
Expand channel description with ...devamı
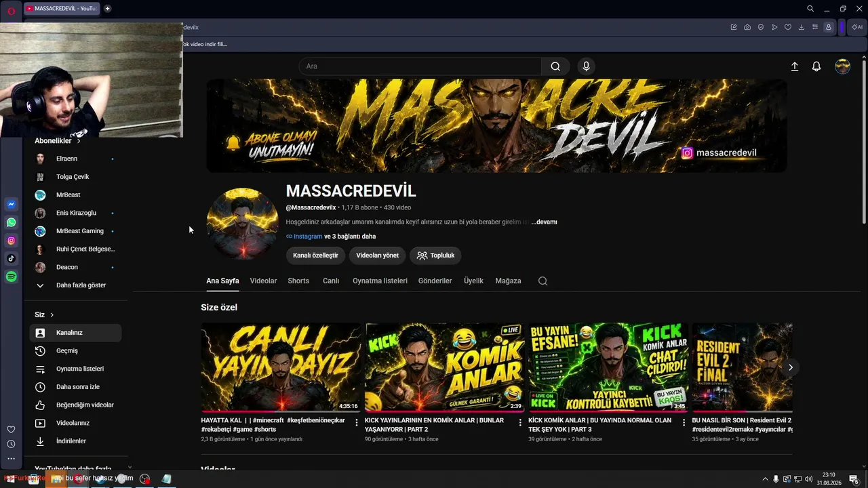pos(544,222)
